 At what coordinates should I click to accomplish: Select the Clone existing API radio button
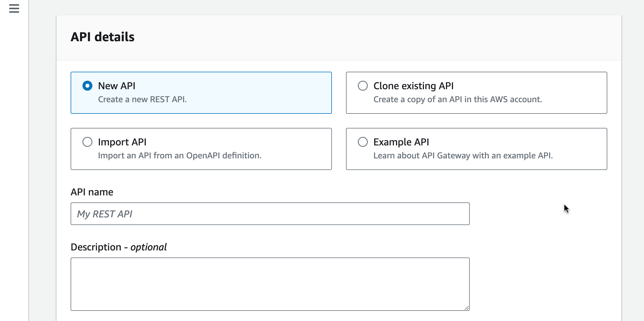point(363,86)
